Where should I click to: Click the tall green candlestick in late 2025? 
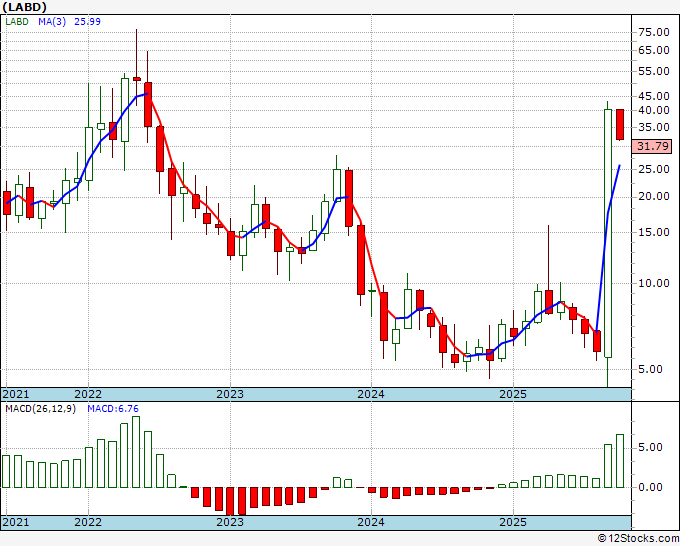(608, 232)
